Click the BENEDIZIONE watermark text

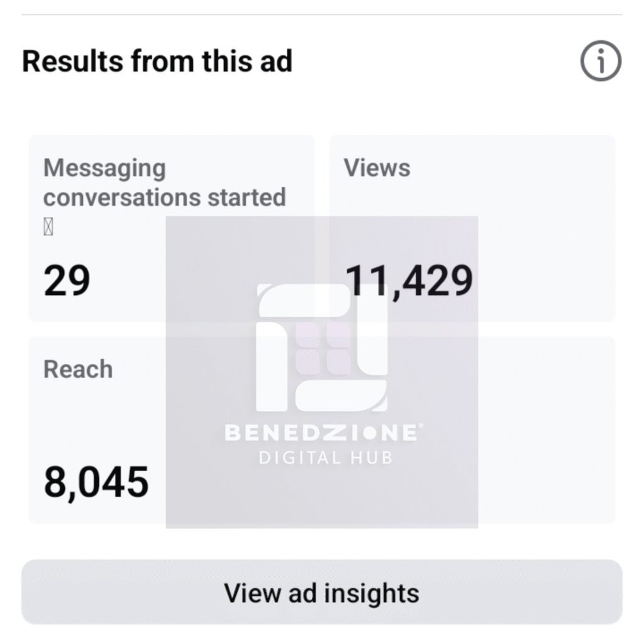[x=321, y=433]
